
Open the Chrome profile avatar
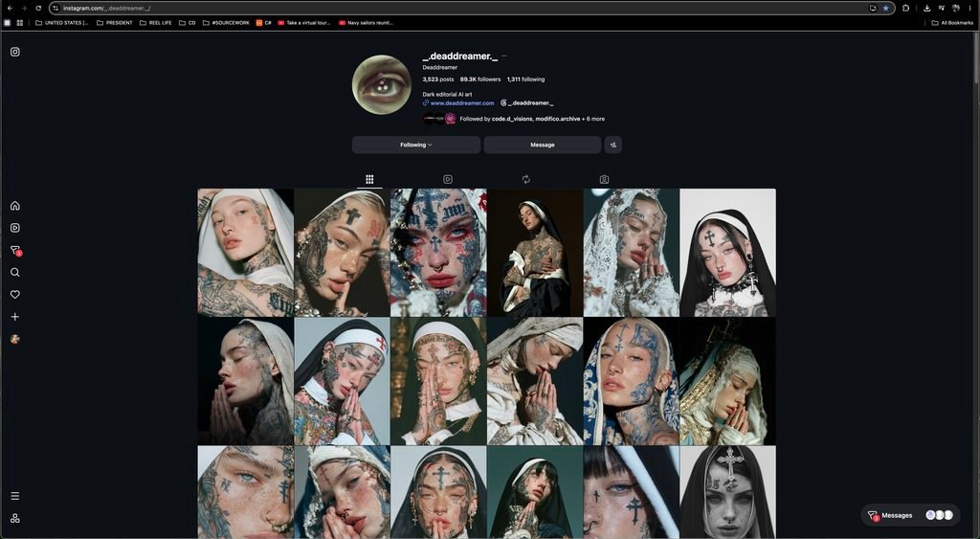[956, 8]
